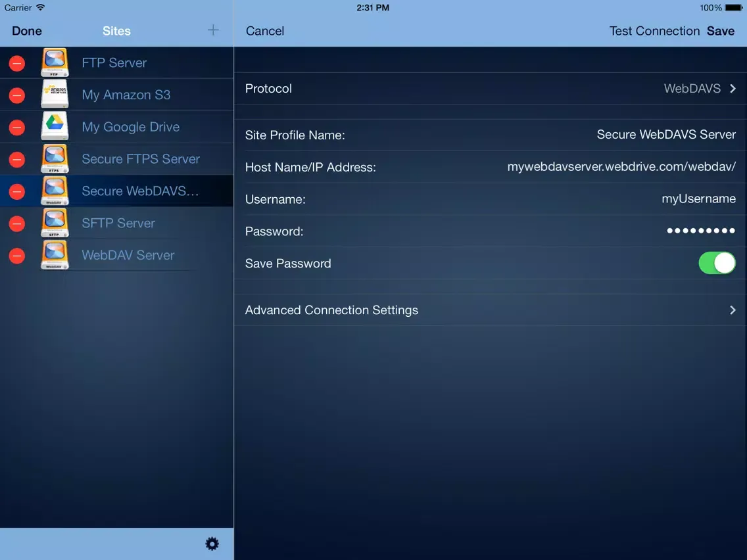Edit the Site Profile Name field

click(x=666, y=135)
